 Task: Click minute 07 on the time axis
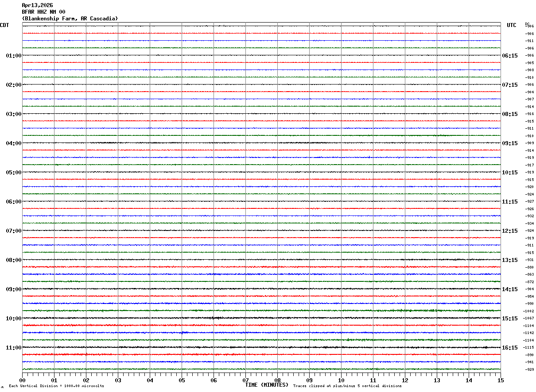245,380
